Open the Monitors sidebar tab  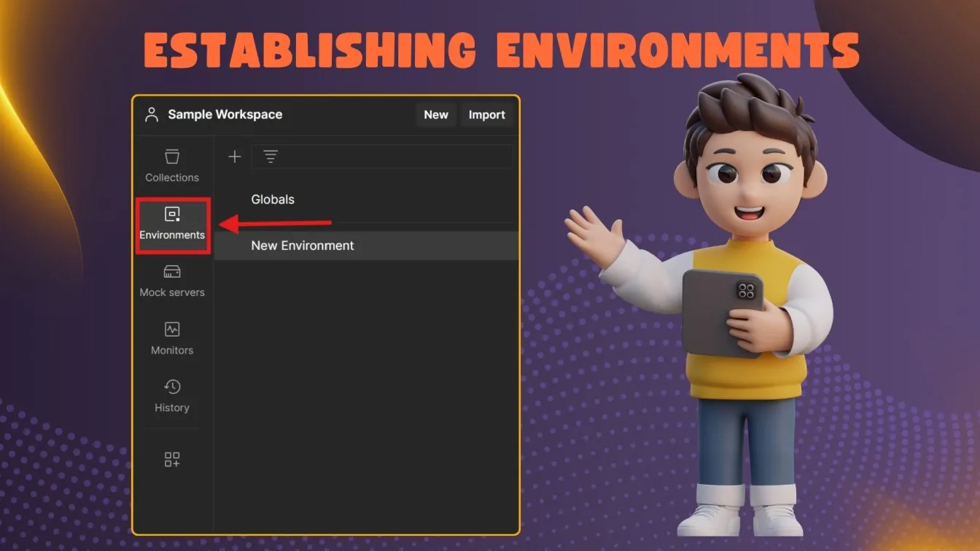(172, 339)
